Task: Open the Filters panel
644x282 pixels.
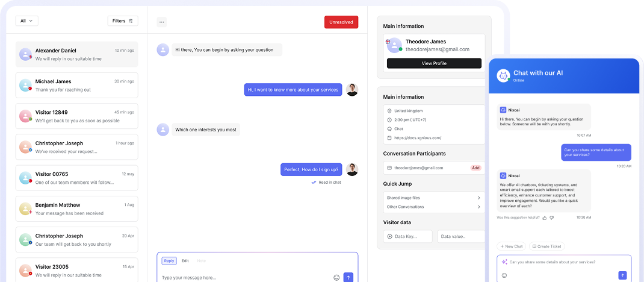Action: click(123, 20)
